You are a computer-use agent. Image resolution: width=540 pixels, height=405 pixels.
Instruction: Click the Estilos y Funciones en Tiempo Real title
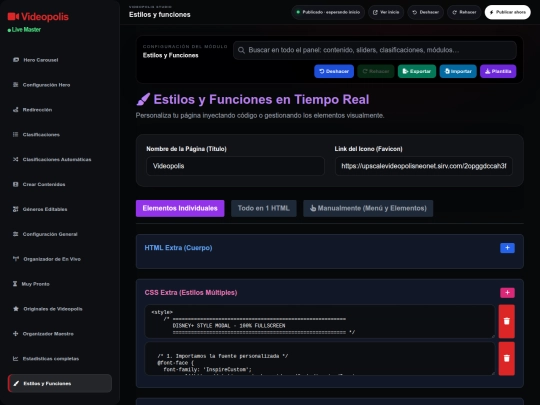click(261, 100)
